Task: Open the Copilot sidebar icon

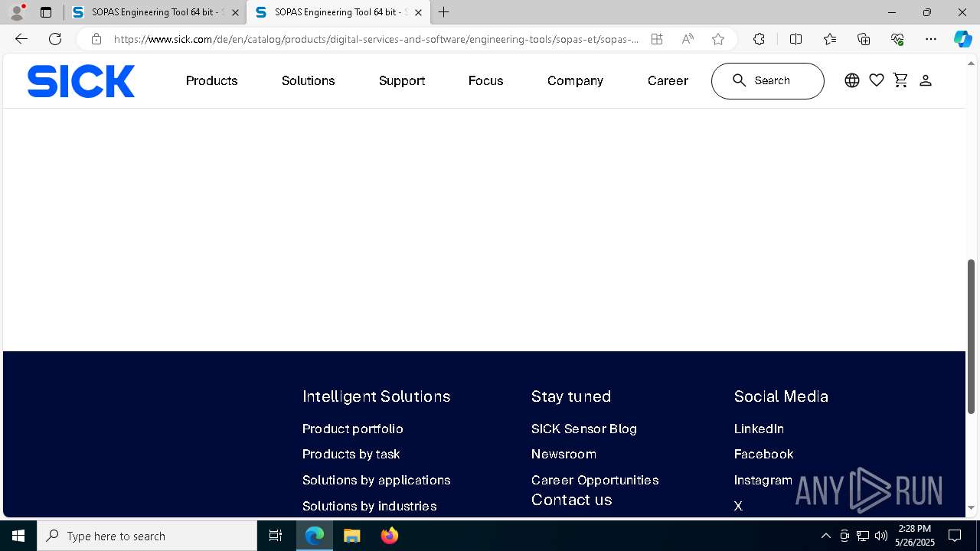Action: [x=962, y=39]
